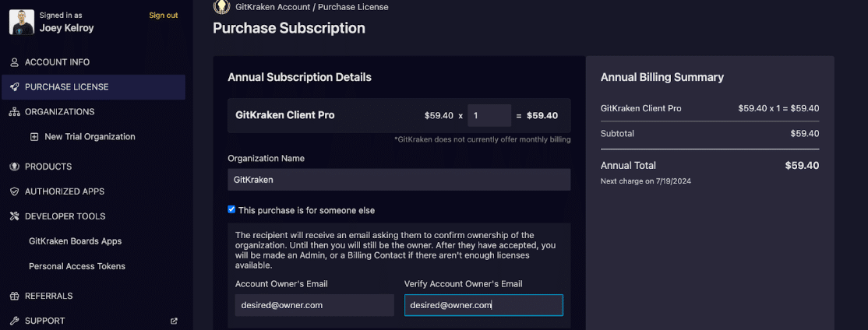Click the Organizations hierarchy icon
This screenshot has width=868, height=330.
tap(14, 112)
